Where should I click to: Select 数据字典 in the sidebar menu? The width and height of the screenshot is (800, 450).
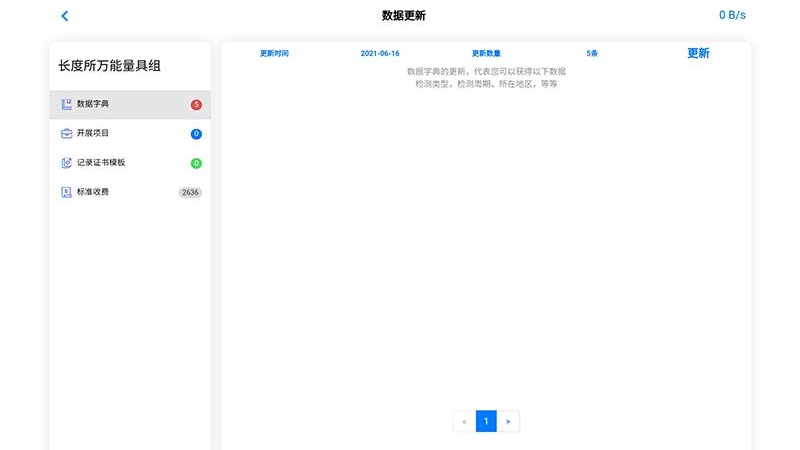pyautogui.click(x=94, y=104)
